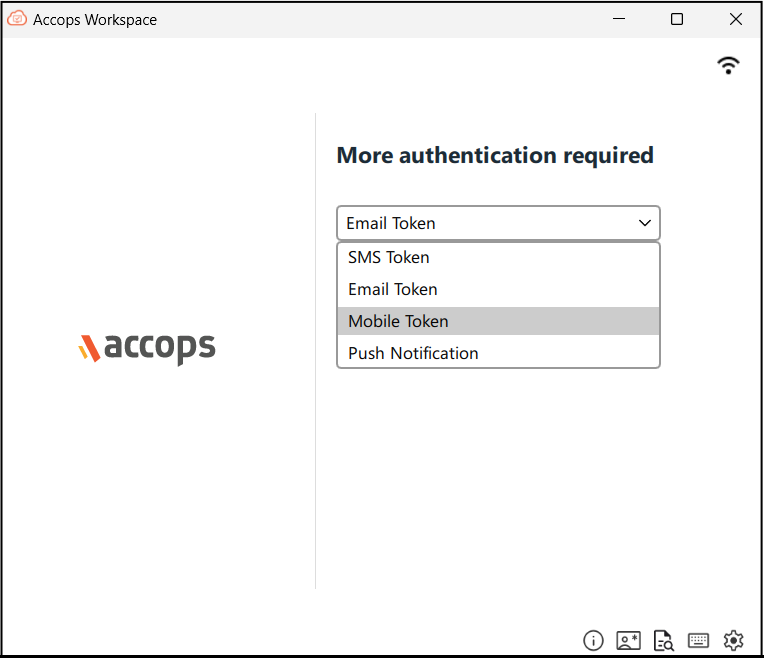
Task: Click the authentication method combo box
Action: click(498, 223)
